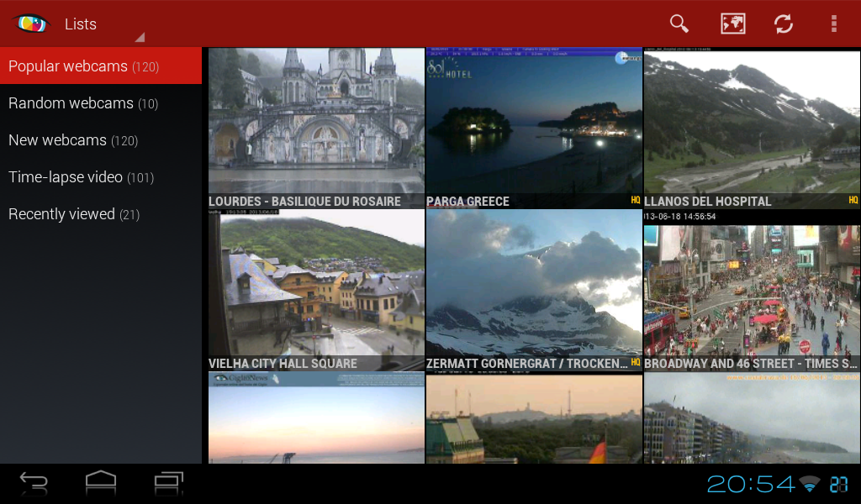
Task: Open Lourdes Basilique du Rosaire webcam
Action: coord(316,128)
